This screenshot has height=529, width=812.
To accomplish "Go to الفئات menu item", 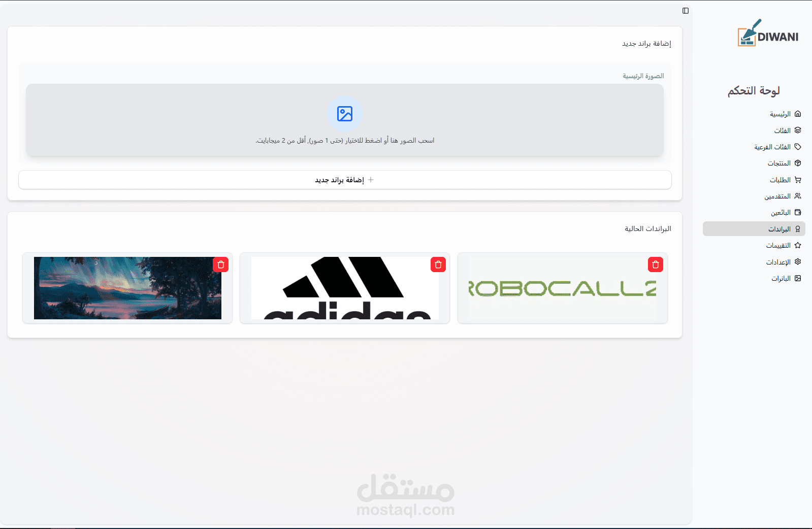I will click(x=754, y=130).
